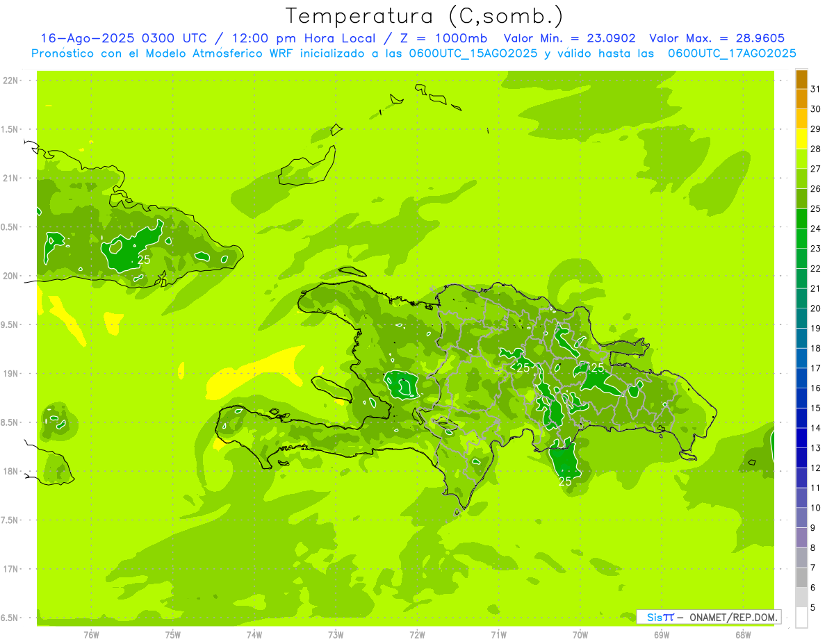Click the "21N" latitude label
The width and height of the screenshot is (834, 644).
pos(12,179)
